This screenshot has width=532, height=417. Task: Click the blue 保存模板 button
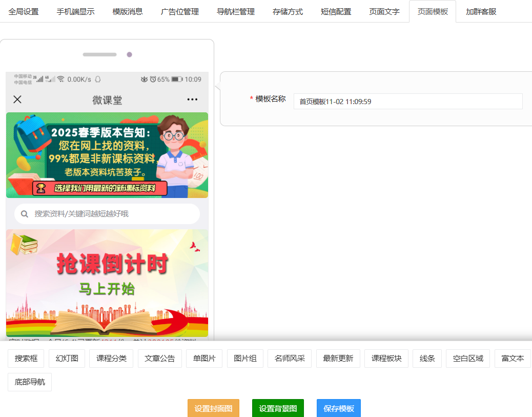(338, 408)
